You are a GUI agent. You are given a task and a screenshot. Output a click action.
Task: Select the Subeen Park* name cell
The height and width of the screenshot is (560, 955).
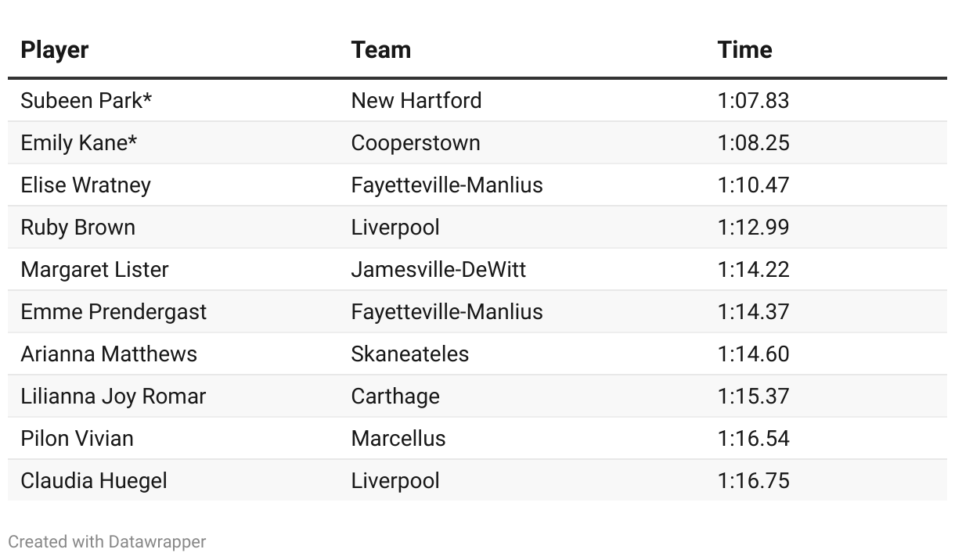click(x=86, y=101)
